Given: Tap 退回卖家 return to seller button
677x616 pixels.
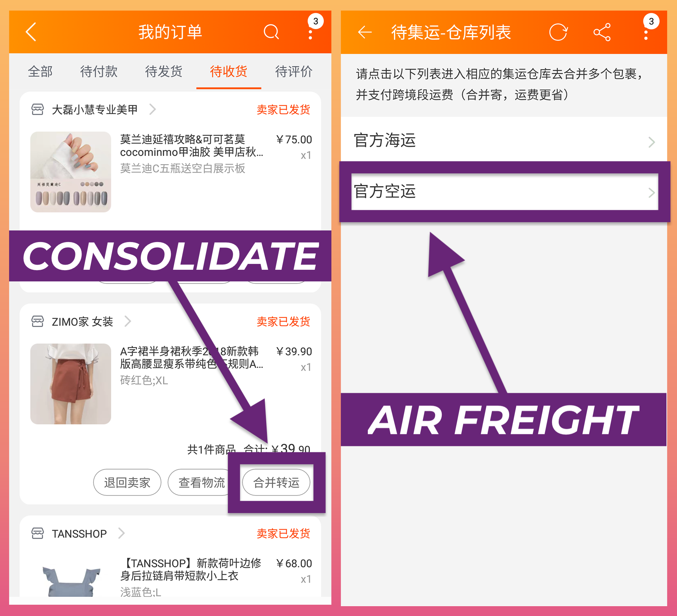Looking at the screenshot, I should click(x=127, y=482).
